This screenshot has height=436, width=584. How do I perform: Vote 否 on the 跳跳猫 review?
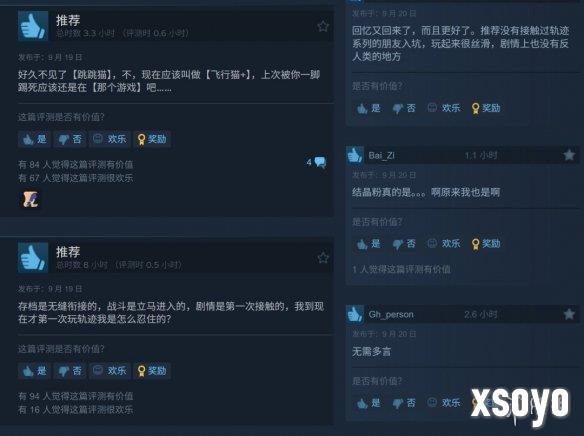70,139
